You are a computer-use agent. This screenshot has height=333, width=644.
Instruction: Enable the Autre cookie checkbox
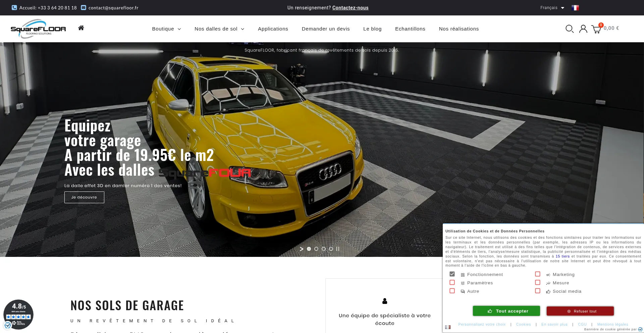point(452,291)
